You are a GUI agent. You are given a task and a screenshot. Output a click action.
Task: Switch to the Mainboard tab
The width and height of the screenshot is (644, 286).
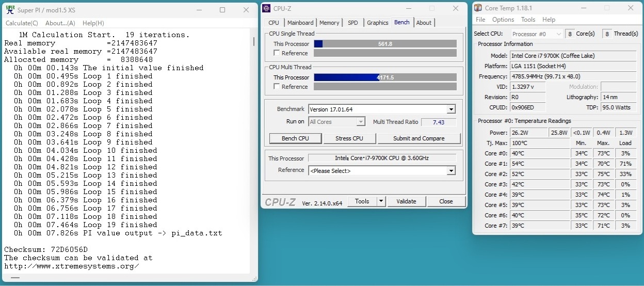300,23
